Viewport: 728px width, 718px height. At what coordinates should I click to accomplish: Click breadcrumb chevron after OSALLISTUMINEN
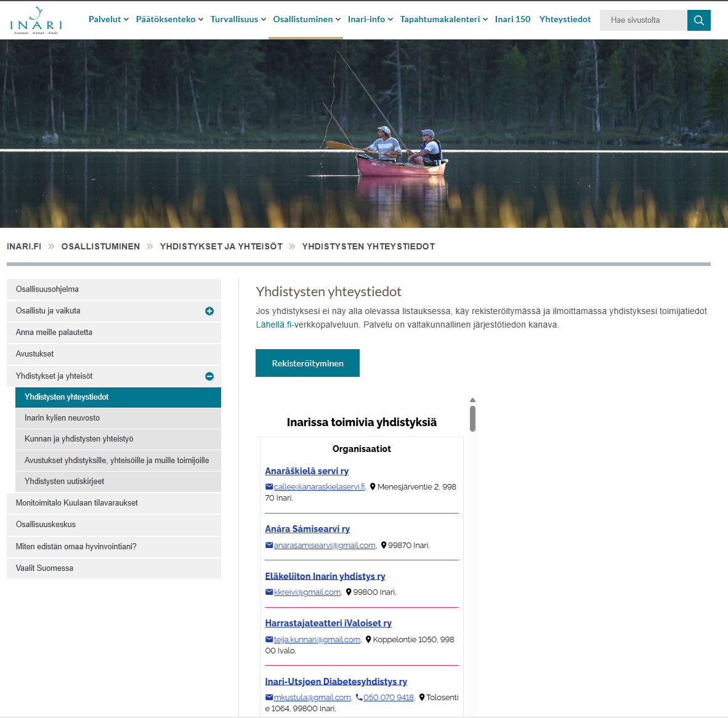tap(150, 246)
